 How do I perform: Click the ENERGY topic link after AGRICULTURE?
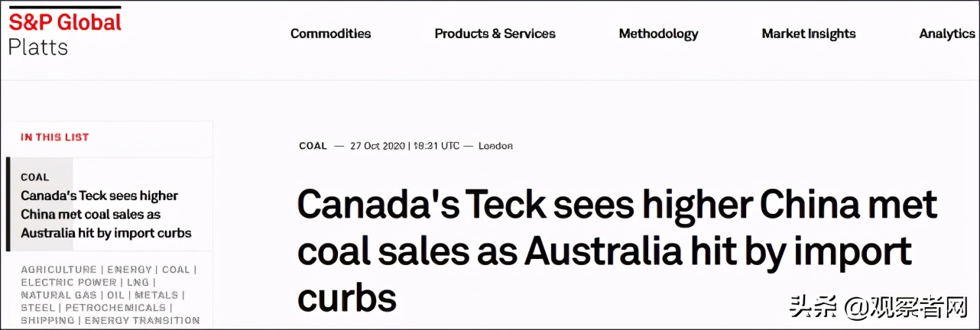click(129, 270)
